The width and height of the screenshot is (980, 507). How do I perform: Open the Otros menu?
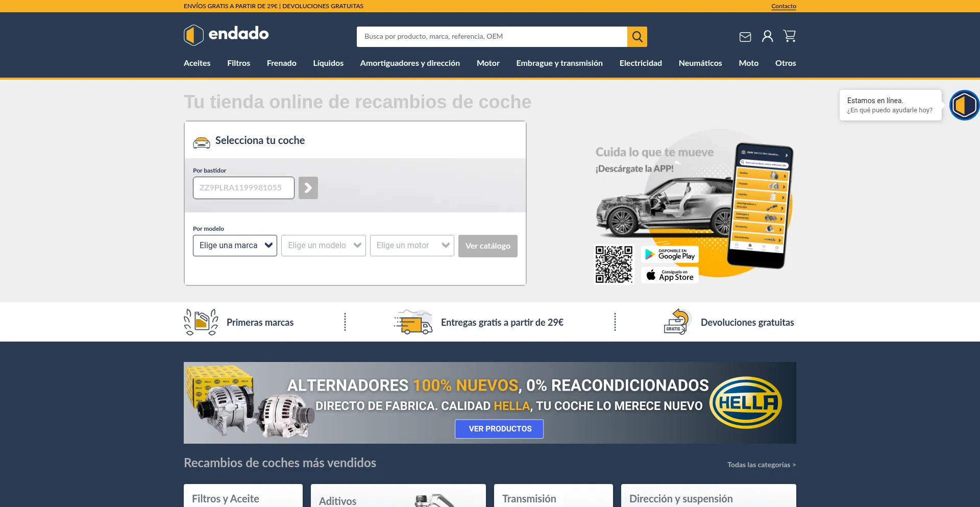coord(786,63)
